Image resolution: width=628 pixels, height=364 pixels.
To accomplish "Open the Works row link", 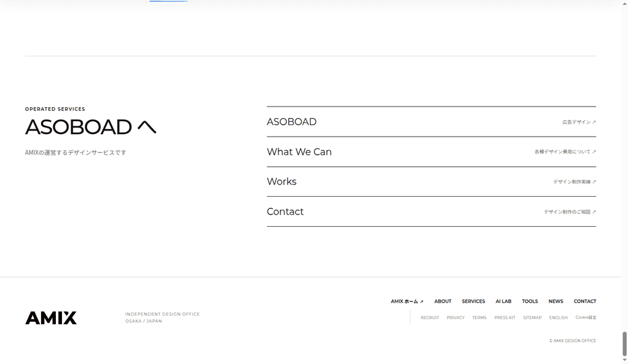I will 431,181.
